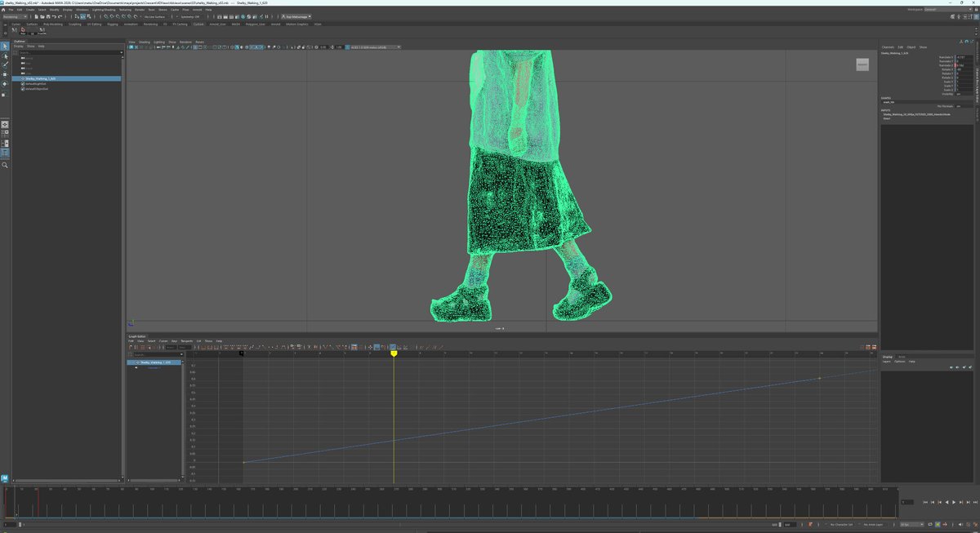Pick the Rotate tool in the toolbox
The image size is (980, 533).
(x=5, y=84)
